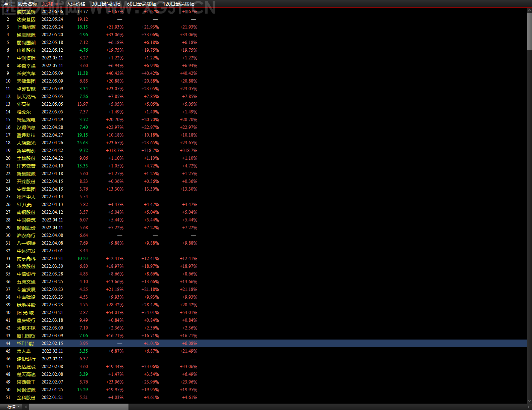Viewport: 532px width, 410px height.
Task: Select stock 中南建设
Action: click(x=26, y=297)
